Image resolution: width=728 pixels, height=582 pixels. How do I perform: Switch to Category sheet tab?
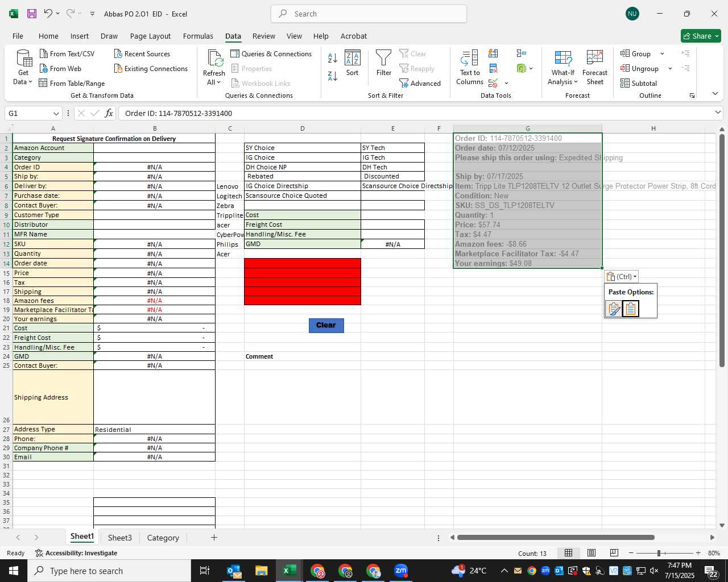(x=163, y=538)
